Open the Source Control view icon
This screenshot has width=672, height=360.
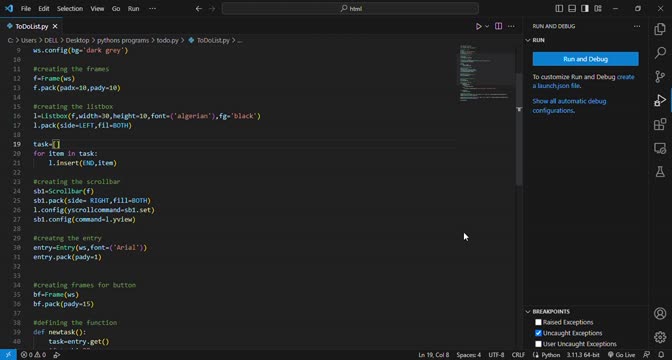(x=660, y=77)
